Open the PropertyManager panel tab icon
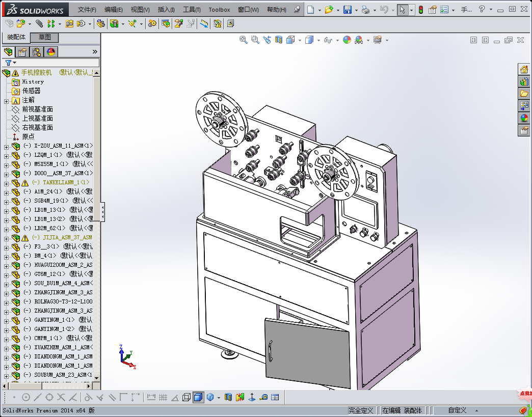The image size is (532, 417). (22, 52)
